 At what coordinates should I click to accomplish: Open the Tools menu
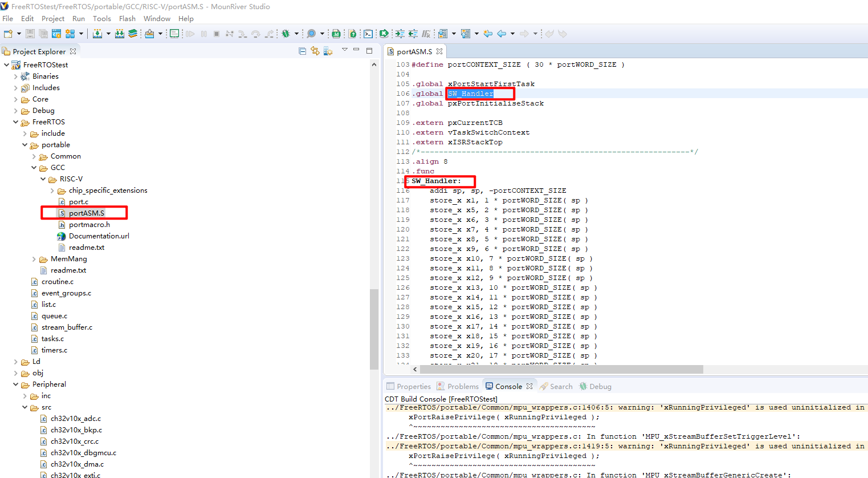[102, 18]
